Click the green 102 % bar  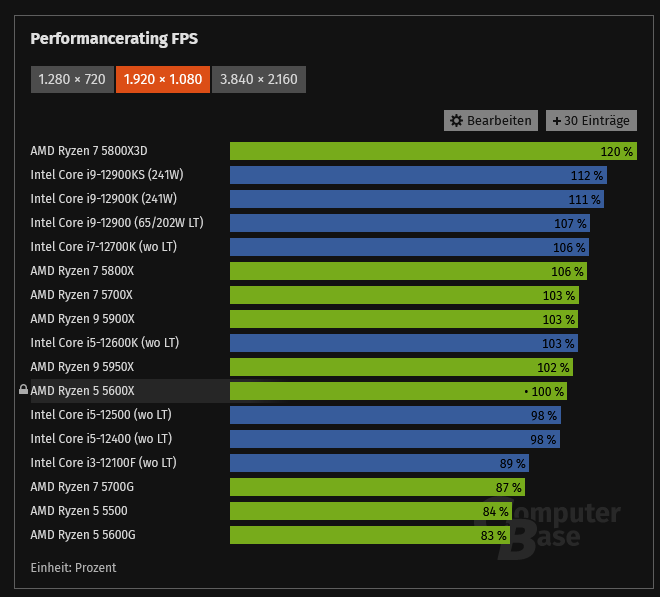coord(402,367)
